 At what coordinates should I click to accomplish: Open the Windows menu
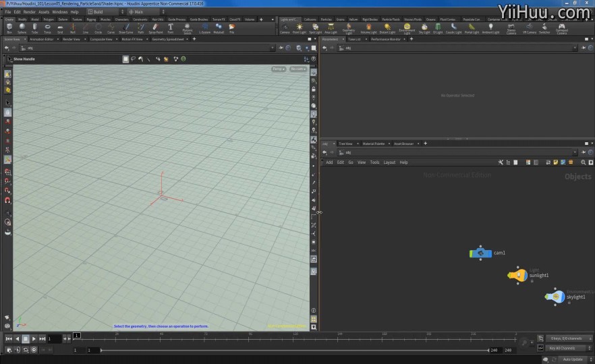(59, 11)
